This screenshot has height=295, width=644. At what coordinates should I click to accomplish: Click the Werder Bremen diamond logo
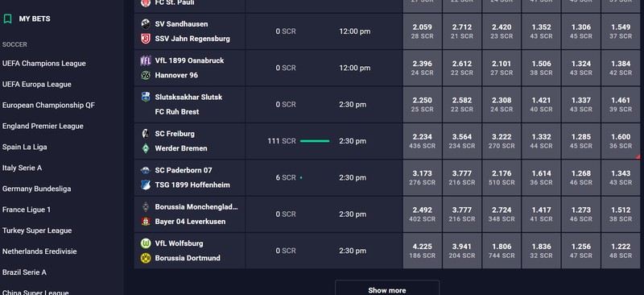click(x=146, y=148)
